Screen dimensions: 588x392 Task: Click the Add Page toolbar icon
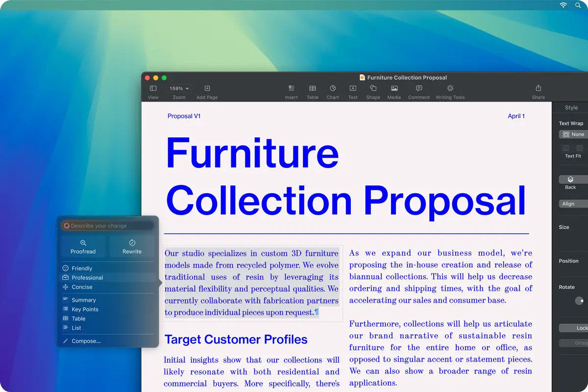coord(207,89)
